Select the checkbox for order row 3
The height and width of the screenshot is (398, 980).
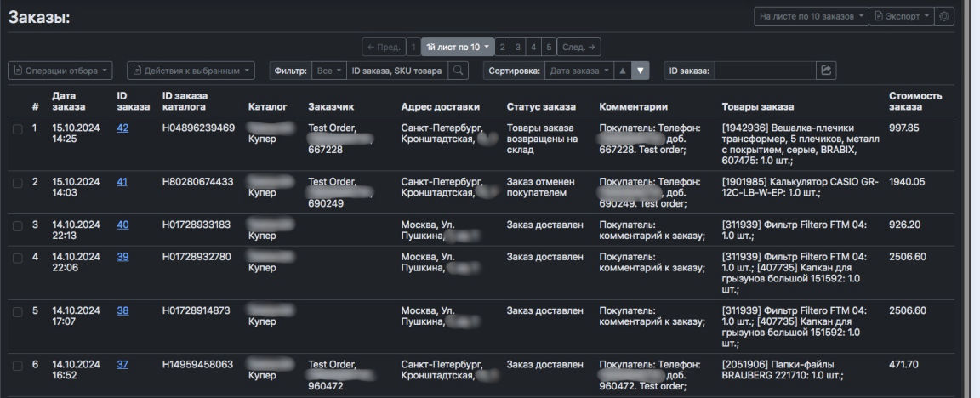pyautogui.click(x=18, y=225)
